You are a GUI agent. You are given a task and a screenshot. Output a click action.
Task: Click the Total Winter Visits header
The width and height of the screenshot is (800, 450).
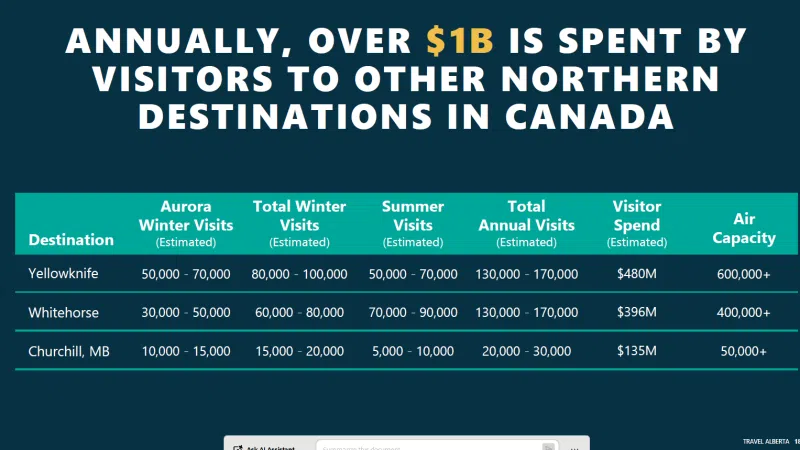299,222
